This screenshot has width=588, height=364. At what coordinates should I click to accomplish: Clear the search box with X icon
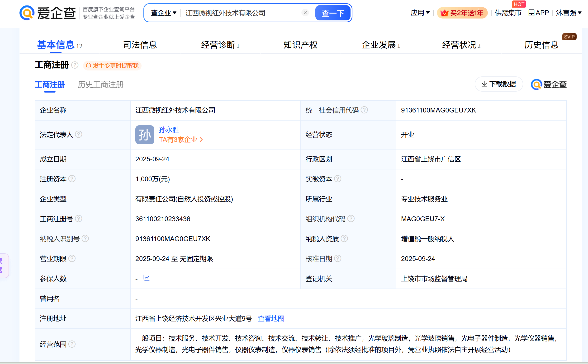pyautogui.click(x=305, y=13)
